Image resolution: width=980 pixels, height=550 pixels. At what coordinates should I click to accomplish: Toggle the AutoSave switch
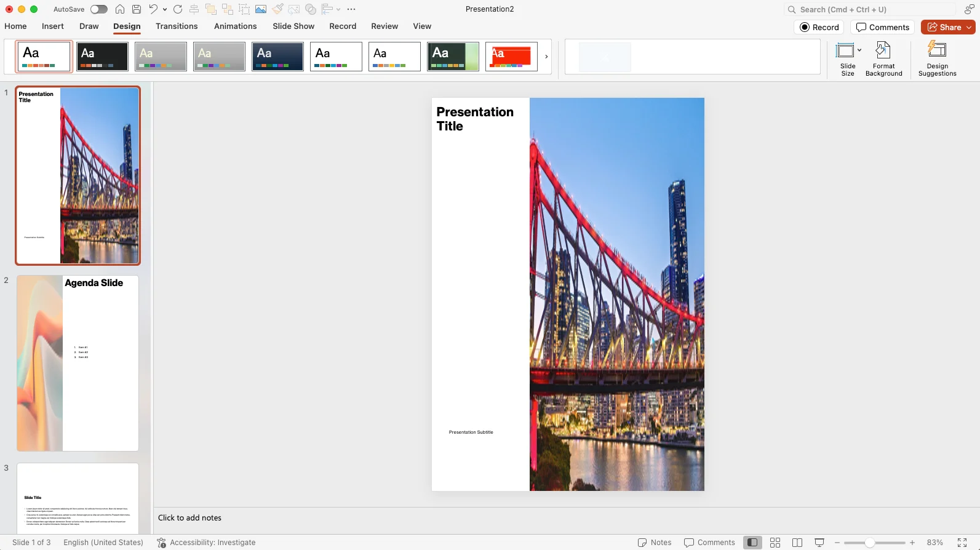pyautogui.click(x=98, y=9)
